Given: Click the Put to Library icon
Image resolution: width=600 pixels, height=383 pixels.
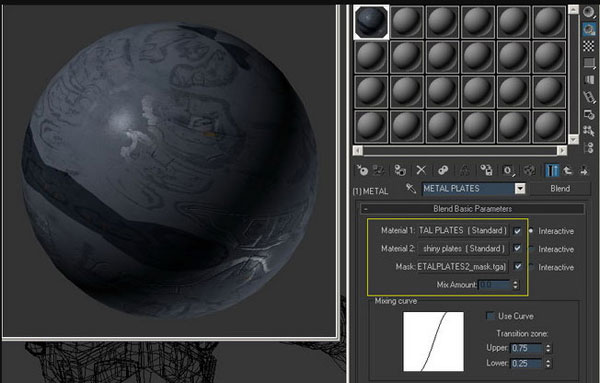Looking at the screenshot, I should pyautogui.click(x=486, y=170).
